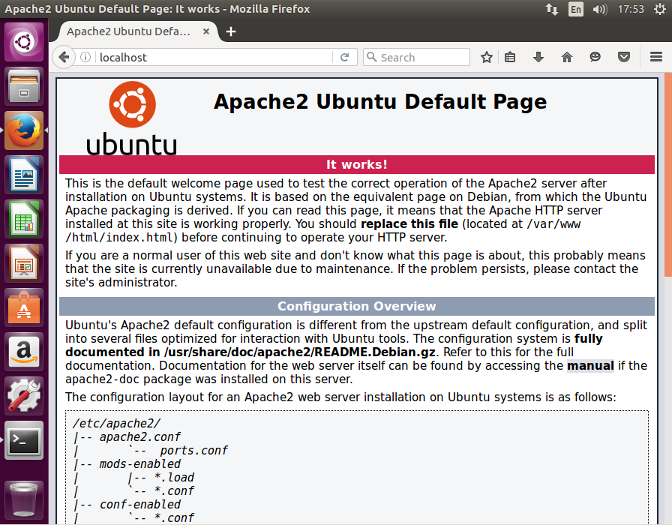The image size is (672, 525).
Task: Launch LibreOffice Writer from the dock
Action: 24,174
